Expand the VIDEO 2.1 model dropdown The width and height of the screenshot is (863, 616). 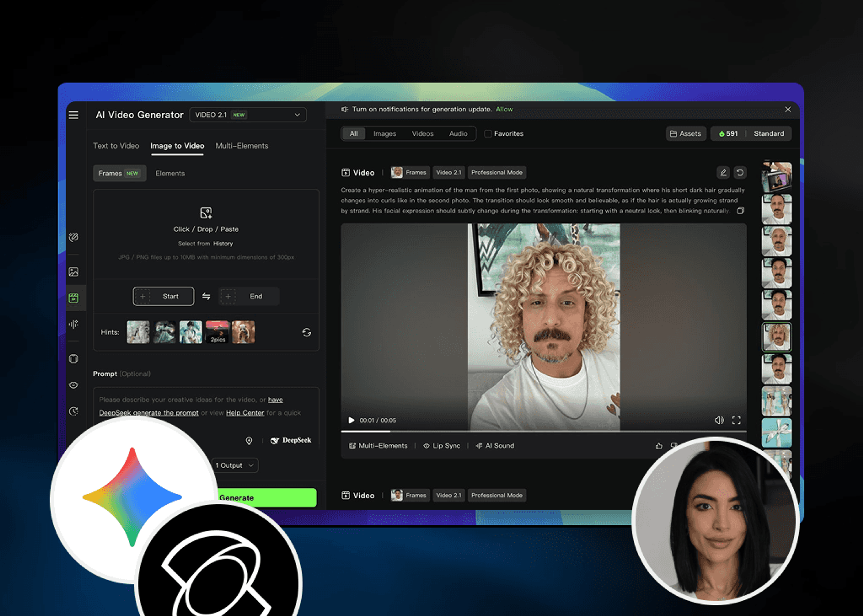(248, 115)
